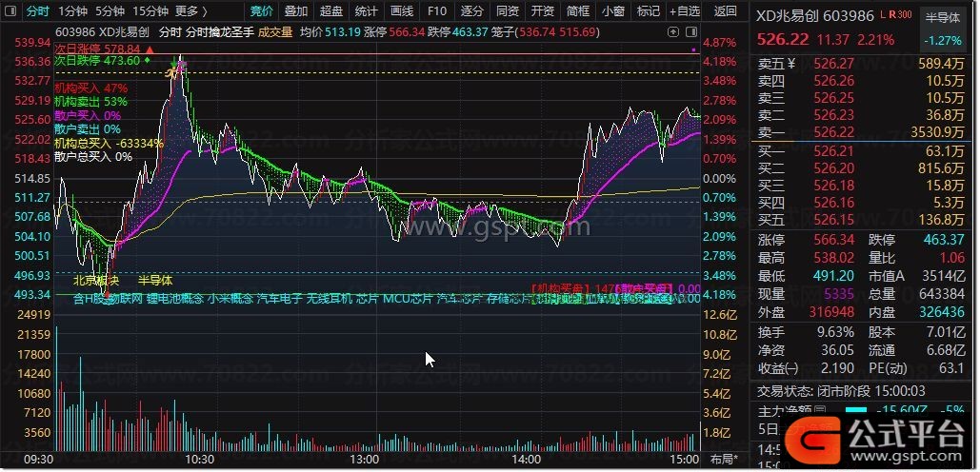This screenshot has height=472, width=980.
Task: Click the 最低 value 491.20
Action: click(x=835, y=275)
